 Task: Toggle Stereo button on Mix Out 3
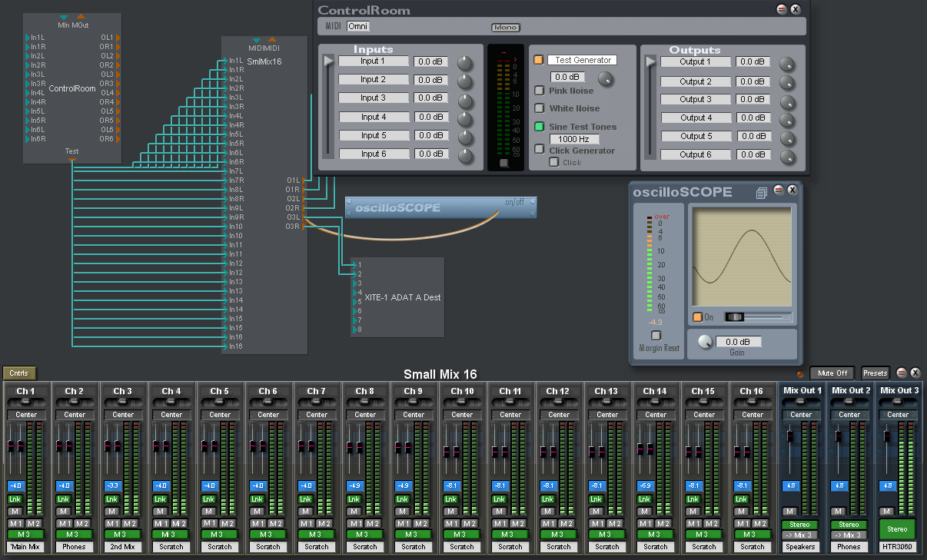[898, 529]
